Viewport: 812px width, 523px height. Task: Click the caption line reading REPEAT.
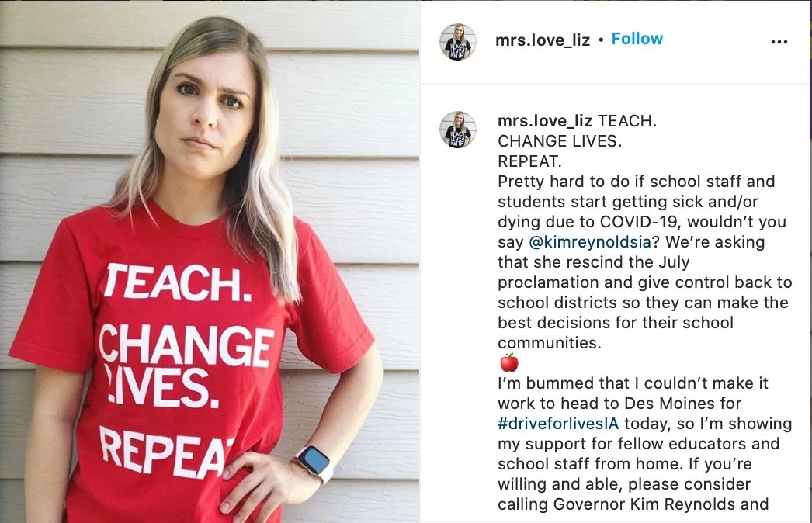click(529, 162)
